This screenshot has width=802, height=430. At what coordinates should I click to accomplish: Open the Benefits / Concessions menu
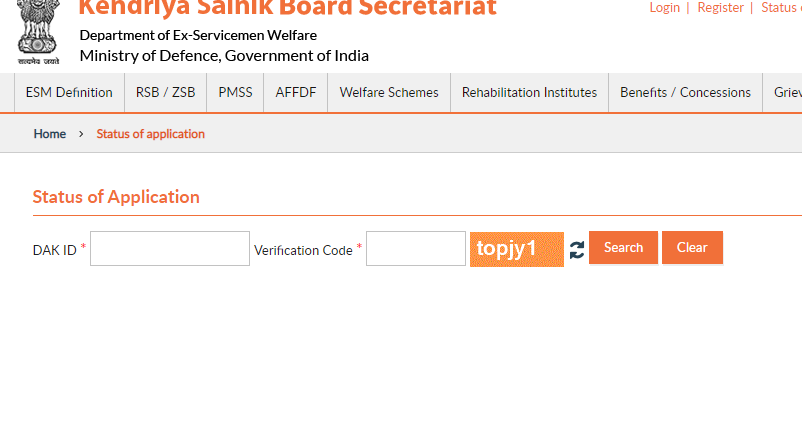click(685, 93)
